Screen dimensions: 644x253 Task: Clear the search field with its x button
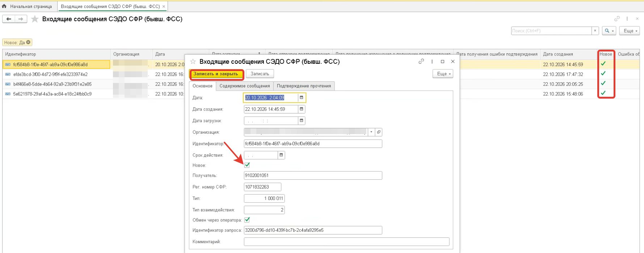coord(595,31)
